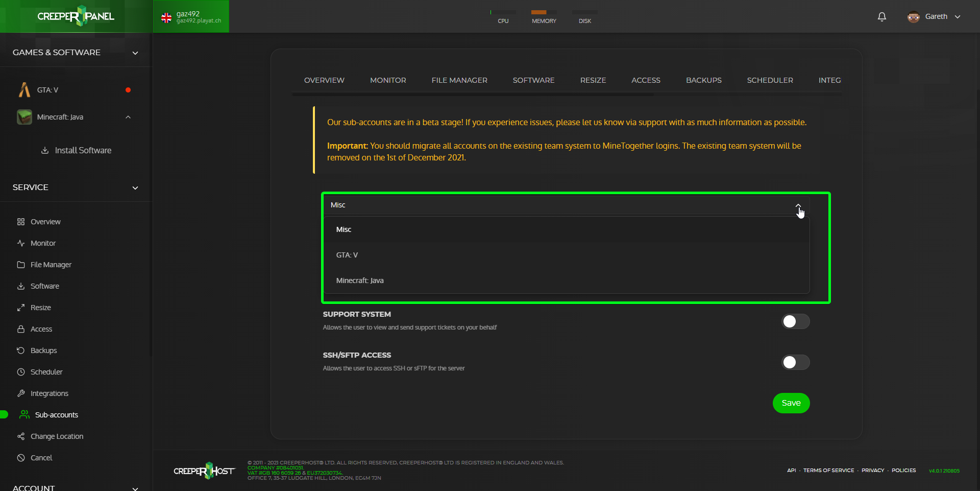The width and height of the screenshot is (980, 491).
Task: Click the CreeperPanel logo
Action: tap(76, 16)
